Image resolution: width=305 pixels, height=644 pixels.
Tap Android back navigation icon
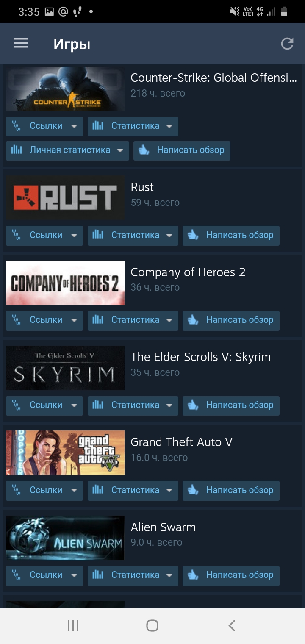tap(231, 625)
